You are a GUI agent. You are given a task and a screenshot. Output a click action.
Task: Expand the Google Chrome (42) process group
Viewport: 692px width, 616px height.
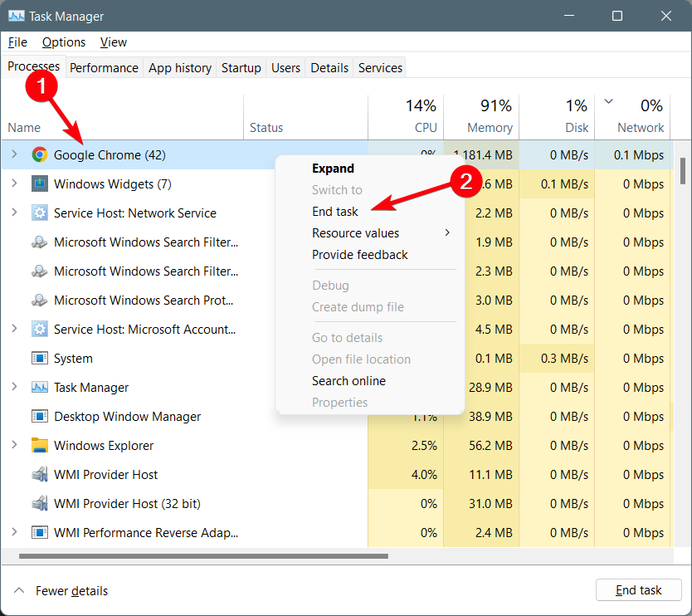click(15, 154)
